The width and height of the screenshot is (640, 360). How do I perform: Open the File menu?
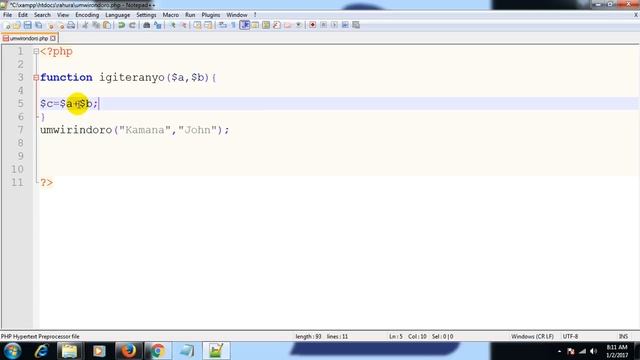pos(7,15)
